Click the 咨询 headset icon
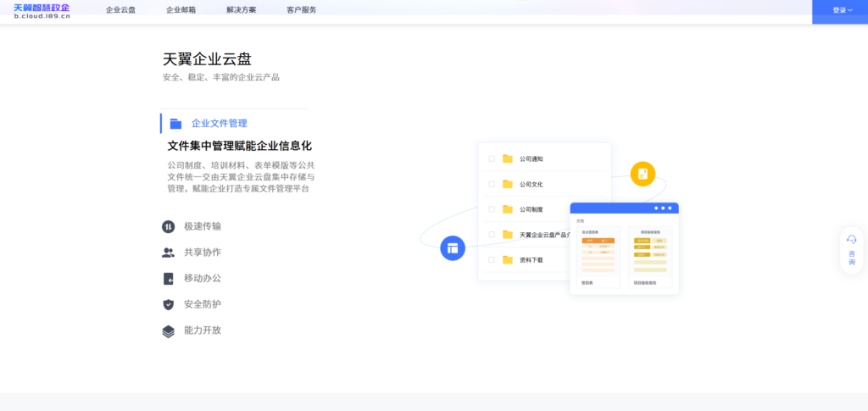Screen dimensions: 868x411 pyautogui.click(x=852, y=240)
